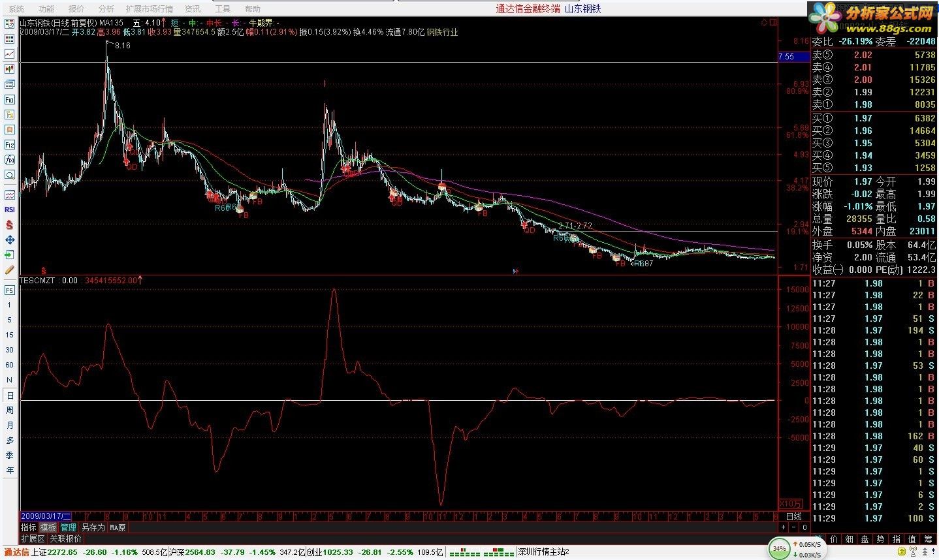Click the MA原 template tab

pos(118,527)
